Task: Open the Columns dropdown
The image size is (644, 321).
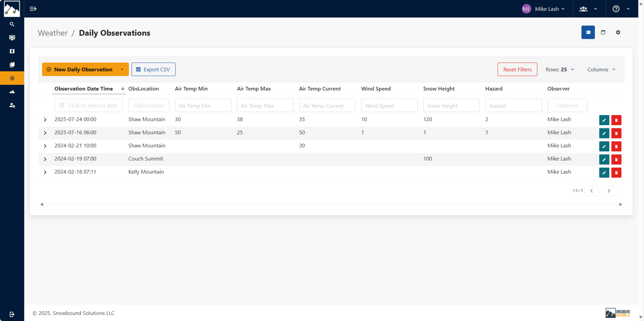Action: click(x=602, y=69)
